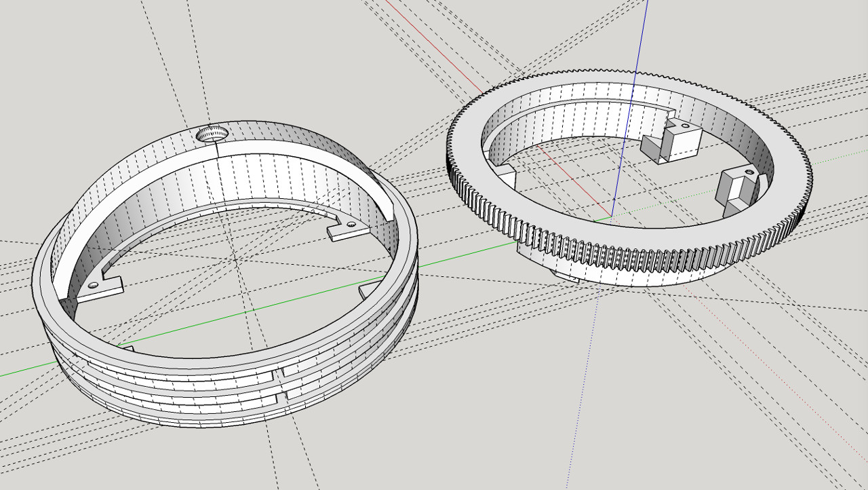Click the lower-left mounting tab with screw hole
The width and height of the screenshot is (868, 490).
tap(99, 288)
